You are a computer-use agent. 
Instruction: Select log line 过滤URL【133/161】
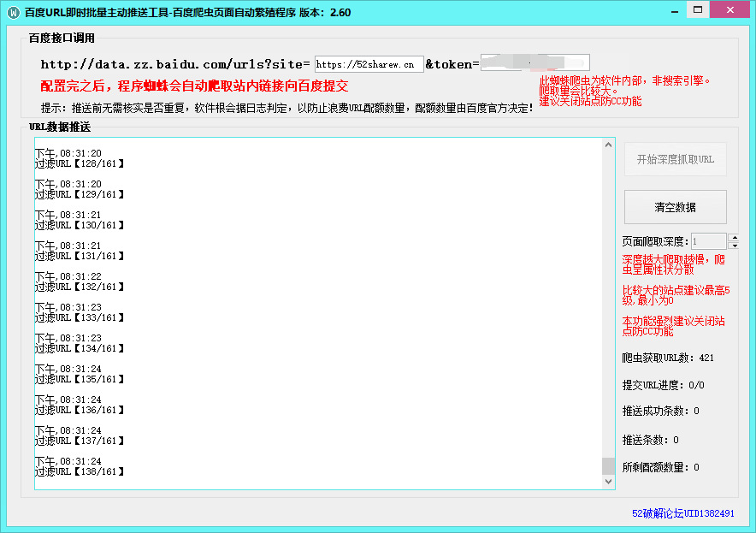80,318
